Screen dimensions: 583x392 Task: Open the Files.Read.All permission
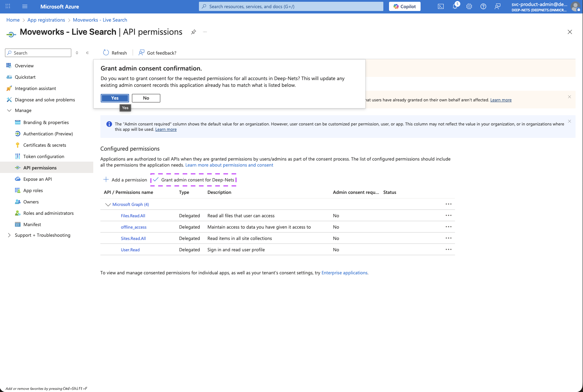[x=133, y=216]
